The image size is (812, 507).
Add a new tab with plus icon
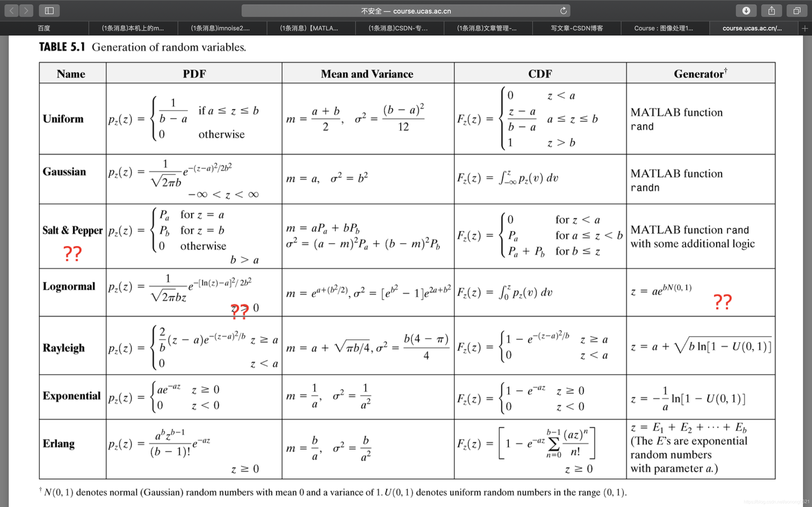click(x=805, y=28)
